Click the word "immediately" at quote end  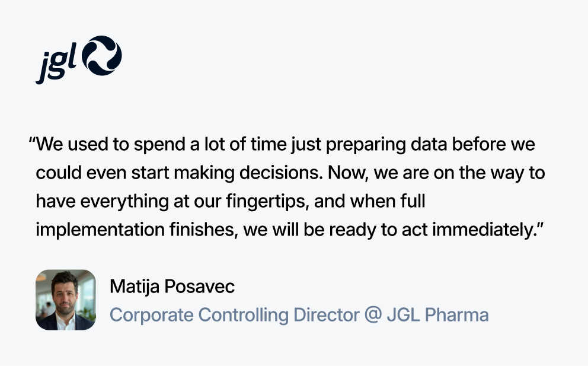pos(485,230)
